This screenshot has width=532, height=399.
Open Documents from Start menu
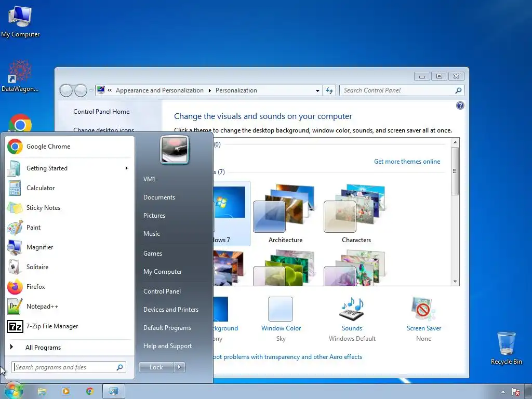[159, 197]
